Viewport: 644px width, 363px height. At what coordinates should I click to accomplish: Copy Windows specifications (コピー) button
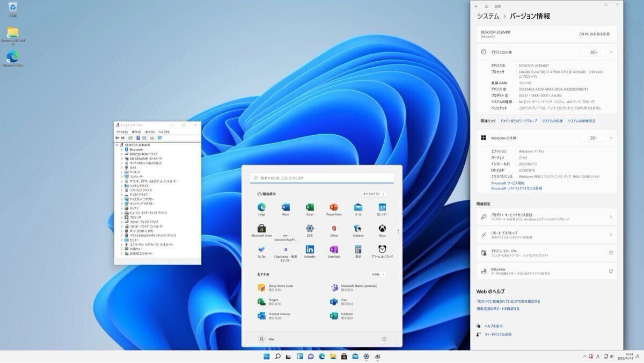pos(594,138)
